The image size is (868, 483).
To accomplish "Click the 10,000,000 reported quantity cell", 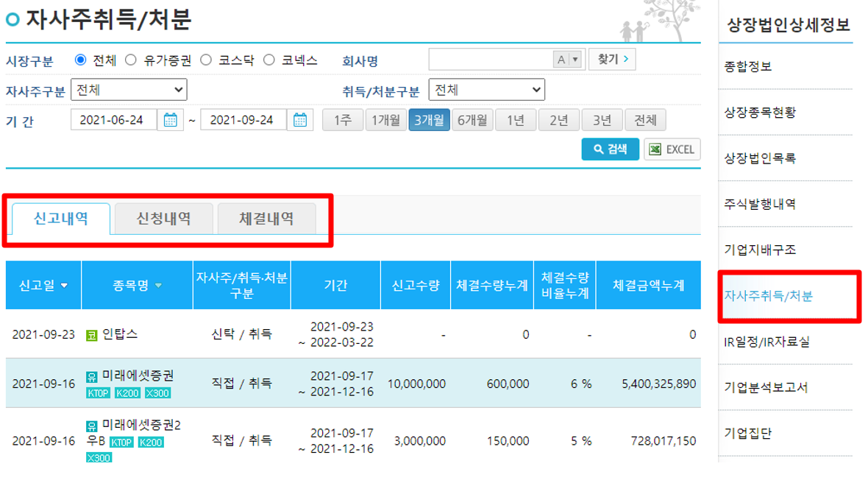I will tap(416, 384).
